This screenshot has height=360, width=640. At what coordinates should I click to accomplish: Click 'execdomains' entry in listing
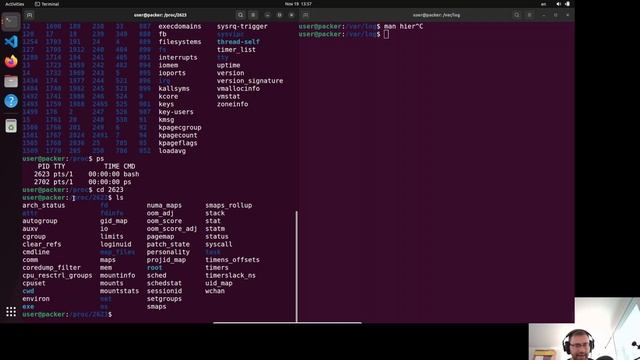[x=180, y=27]
